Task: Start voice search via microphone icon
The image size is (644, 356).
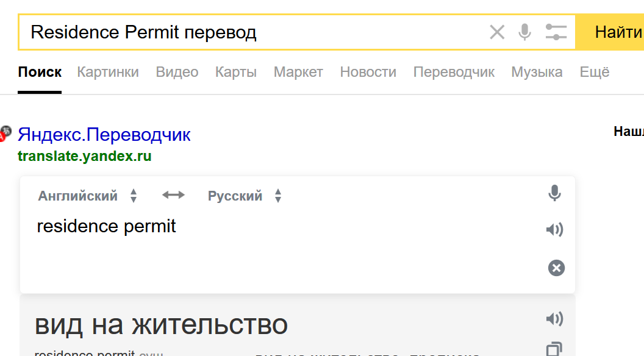Action: click(524, 32)
